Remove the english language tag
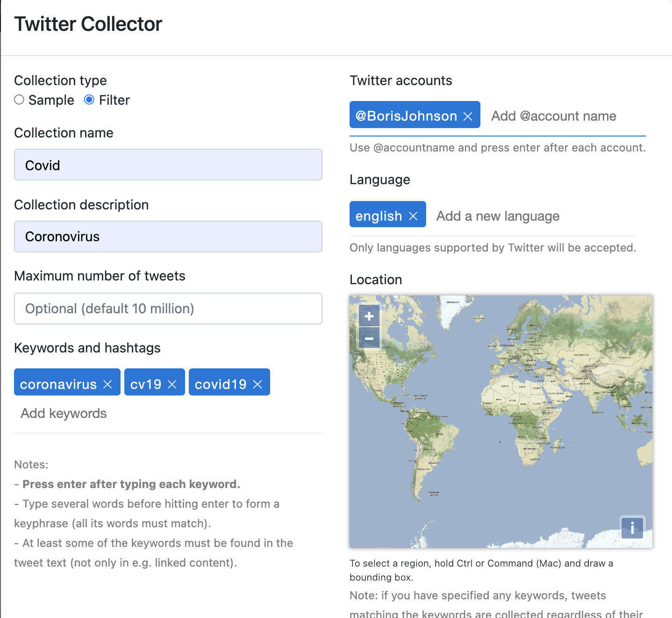Viewport: 672px width, 618px height. tap(413, 216)
